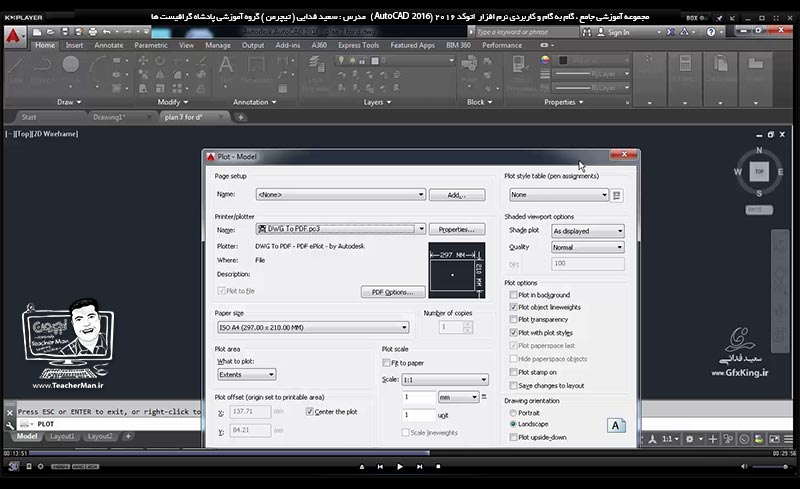Add a new drawing tab with plus icon
The image size is (800, 489).
(x=241, y=117)
